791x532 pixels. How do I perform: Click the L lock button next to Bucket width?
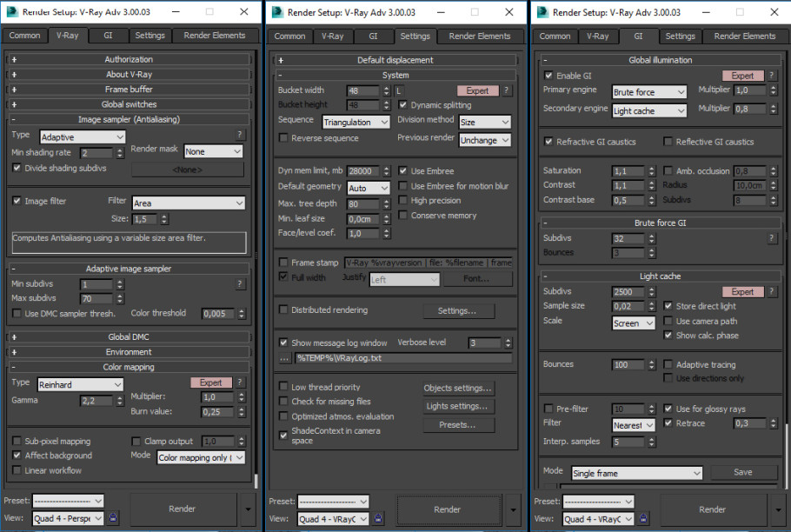(x=398, y=90)
